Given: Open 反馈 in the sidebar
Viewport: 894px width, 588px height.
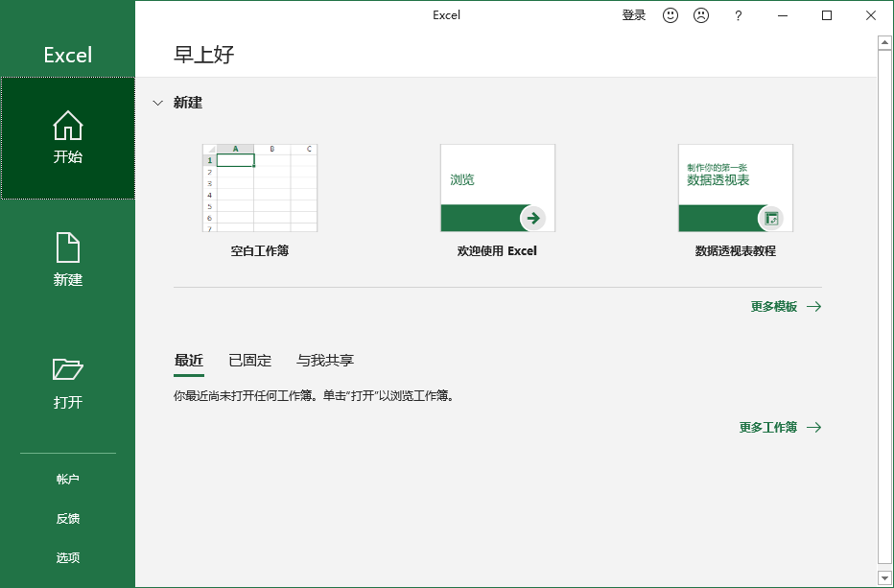Looking at the screenshot, I should [68, 518].
